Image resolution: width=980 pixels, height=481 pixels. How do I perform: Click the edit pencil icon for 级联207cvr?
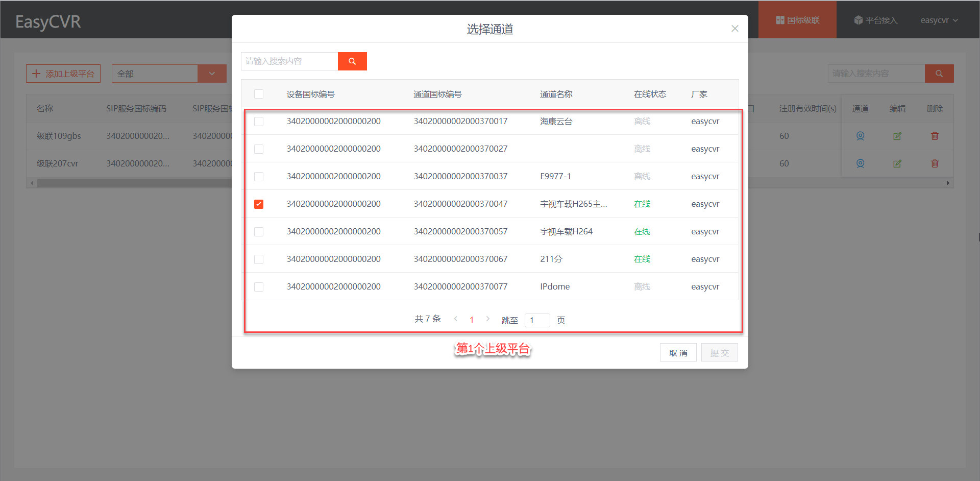tap(897, 163)
